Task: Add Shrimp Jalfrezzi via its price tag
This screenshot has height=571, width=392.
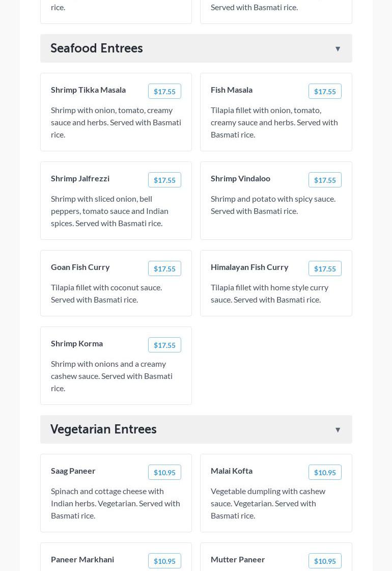Action: (x=164, y=180)
